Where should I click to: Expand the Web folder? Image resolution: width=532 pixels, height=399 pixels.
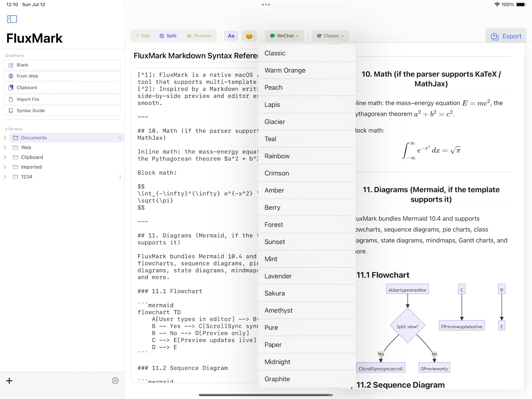coord(5,147)
